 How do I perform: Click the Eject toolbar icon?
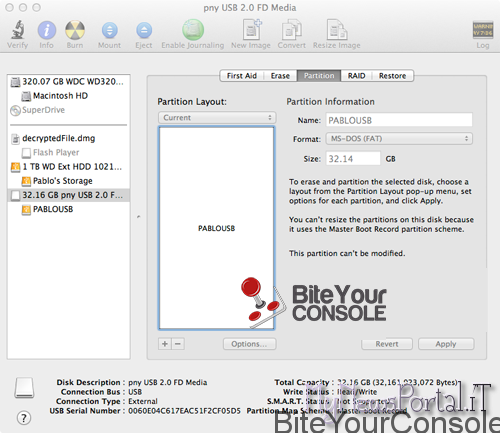pyautogui.click(x=144, y=30)
